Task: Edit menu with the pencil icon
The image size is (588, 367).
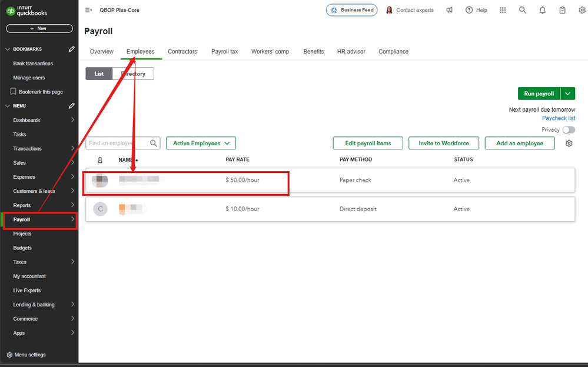Action: 72,106
